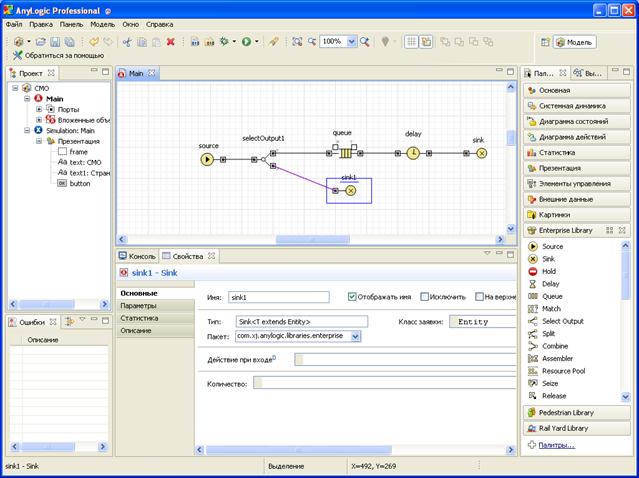Open the Rail Yard Library palette
639x478 pixels.
577,428
